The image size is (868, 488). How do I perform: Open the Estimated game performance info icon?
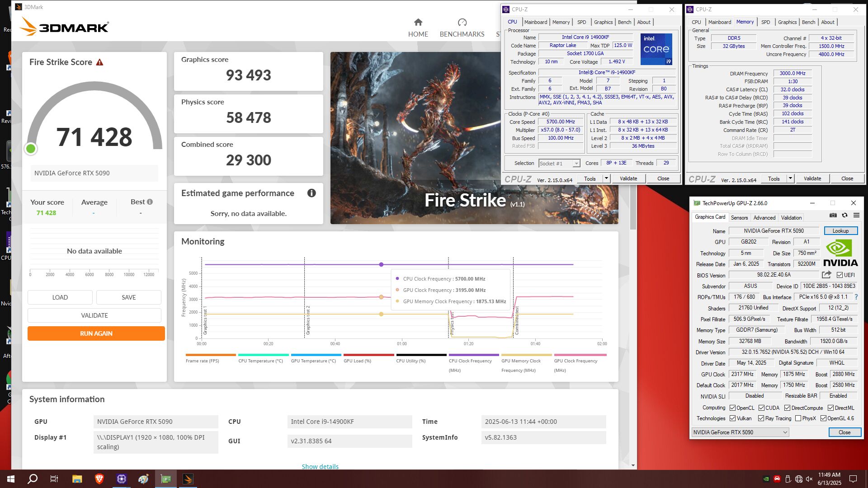[311, 193]
